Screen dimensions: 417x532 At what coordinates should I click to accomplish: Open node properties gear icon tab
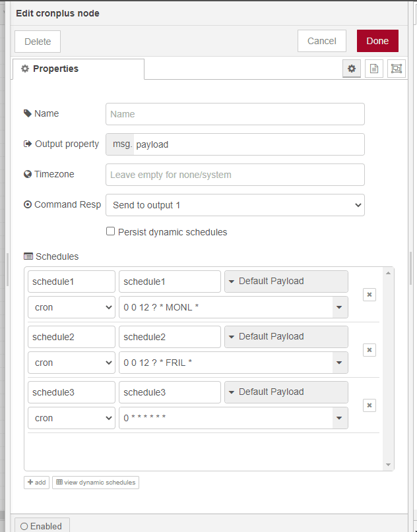[x=352, y=69]
